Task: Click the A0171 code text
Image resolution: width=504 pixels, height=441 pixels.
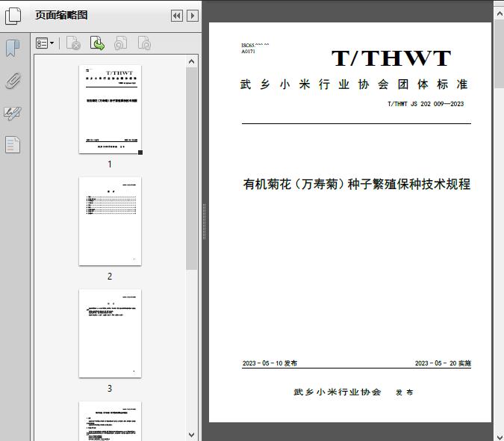Action: pyautogui.click(x=249, y=52)
